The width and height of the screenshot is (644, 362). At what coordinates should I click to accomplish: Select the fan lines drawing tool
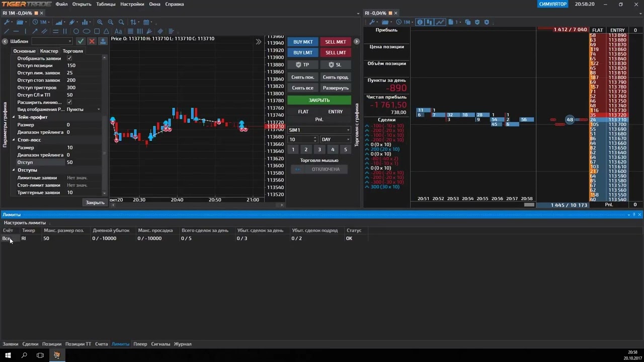(x=149, y=31)
